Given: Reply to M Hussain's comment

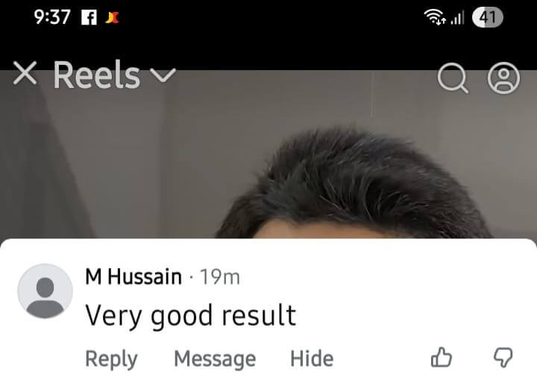Looking at the screenshot, I should click(x=111, y=359).
